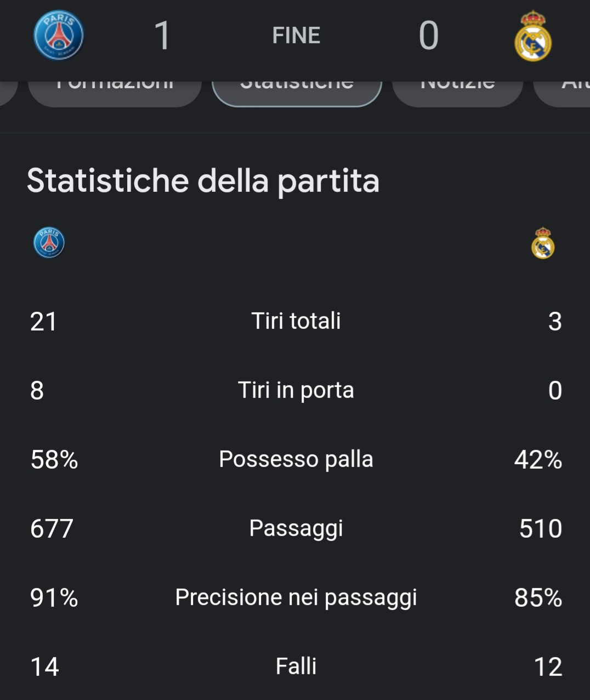The width and height of the screenshot is (590, 700).
Task: Click Real Madrid's 510 passes value
Action: pos(540,528)
